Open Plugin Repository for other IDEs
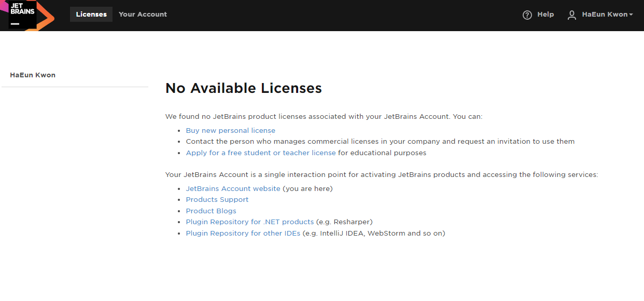The width and height of the screenshot is (644, 301). click(x=243, y=234)
